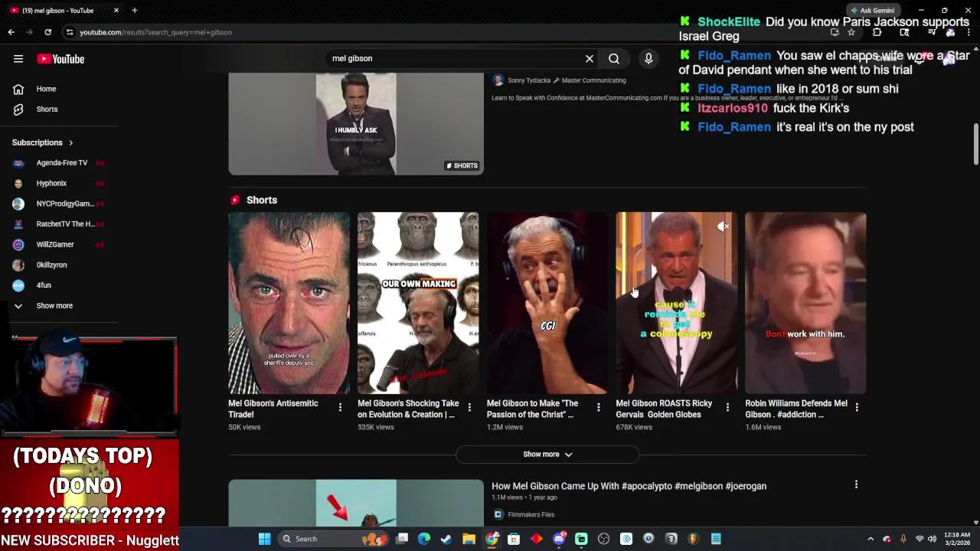Viewport: 980px width, 551px height.
Task: Open options for Robin Williams Defends short
Action: point(857,407)
